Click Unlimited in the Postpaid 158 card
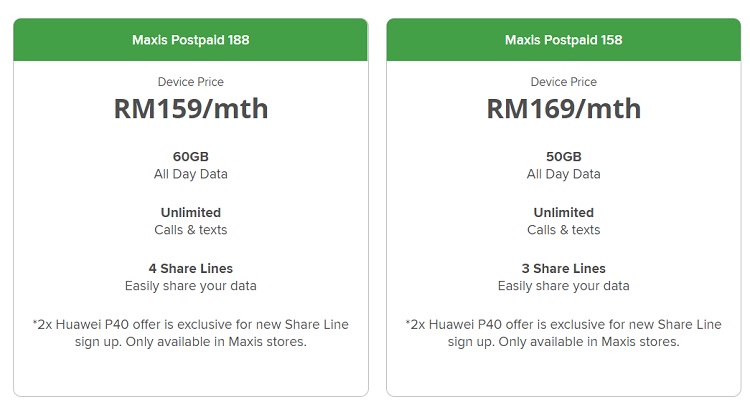The image size is (750, 412). tap(563, 212)
